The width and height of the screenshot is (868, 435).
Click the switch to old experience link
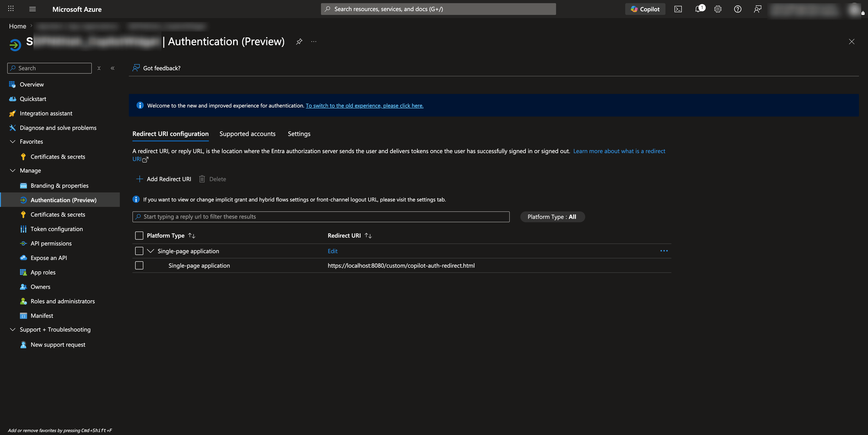[x=364, y=106]
